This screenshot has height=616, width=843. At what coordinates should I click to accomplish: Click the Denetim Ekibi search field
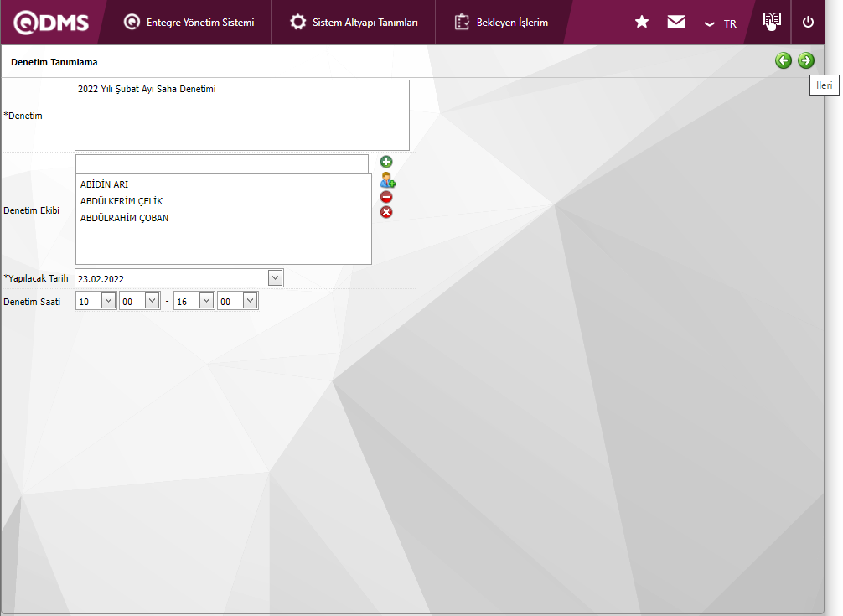click(222, 164)
